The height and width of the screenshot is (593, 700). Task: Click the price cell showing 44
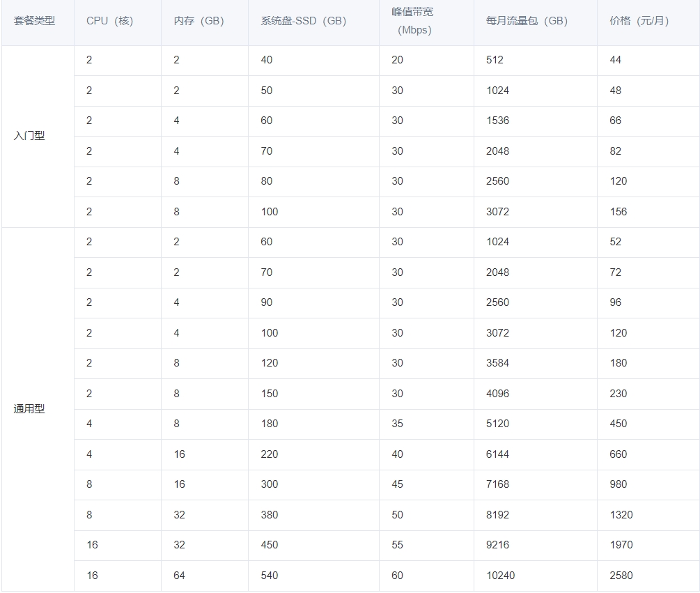[x=648, y=61]
